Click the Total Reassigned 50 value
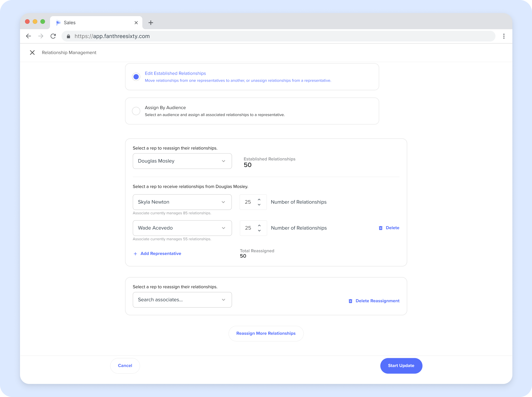The width and height of the screenshot is (532, 397). 243,256
